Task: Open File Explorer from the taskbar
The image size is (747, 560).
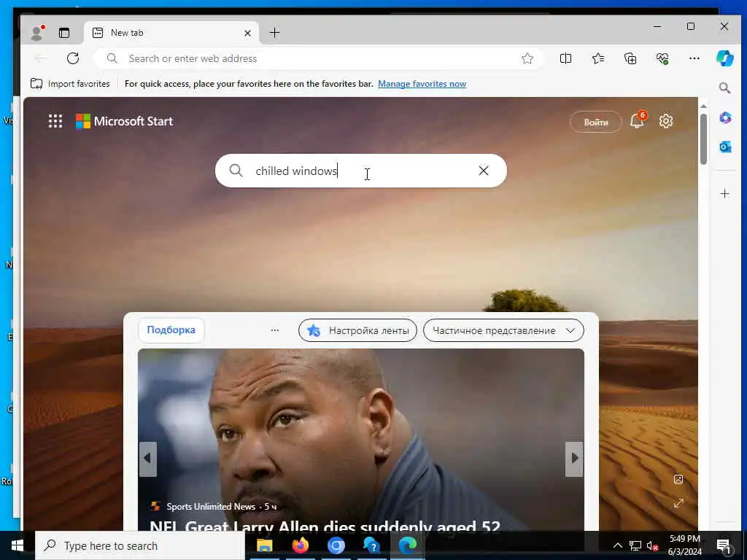Action: (264, 545)
